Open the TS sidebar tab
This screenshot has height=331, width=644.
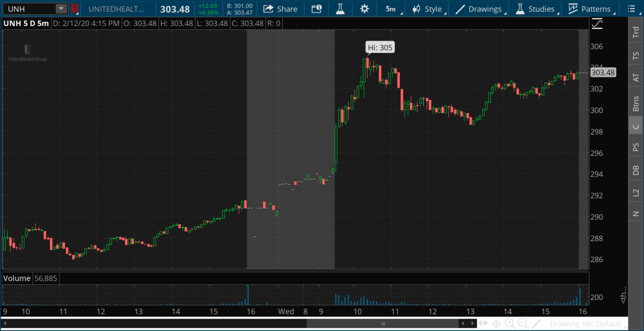[x=636, y=55]
